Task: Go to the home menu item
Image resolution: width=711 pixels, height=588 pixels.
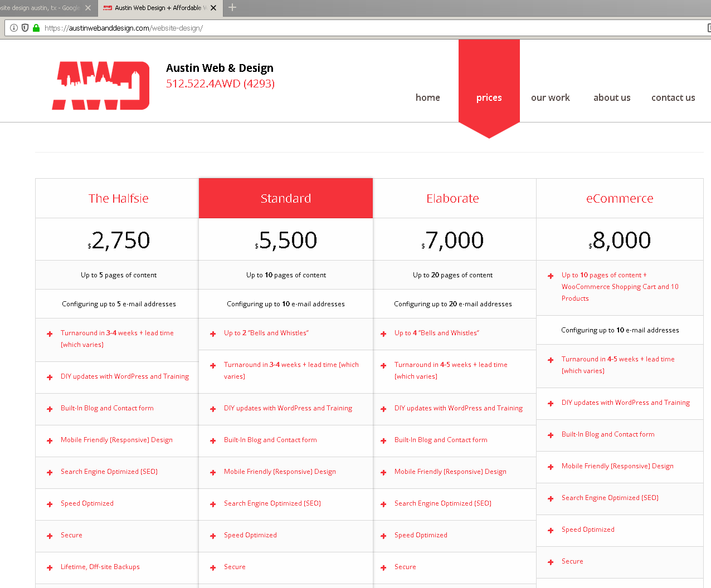Action: point(428,97)
